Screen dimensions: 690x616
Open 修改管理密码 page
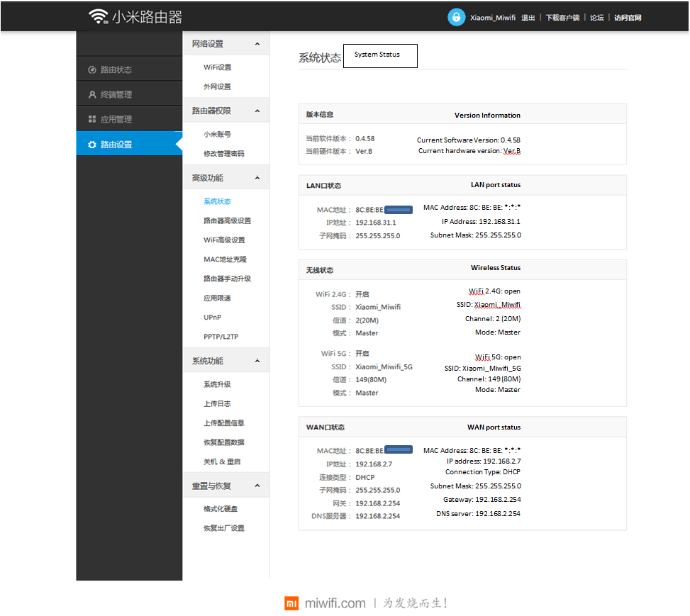coord(224,153)
